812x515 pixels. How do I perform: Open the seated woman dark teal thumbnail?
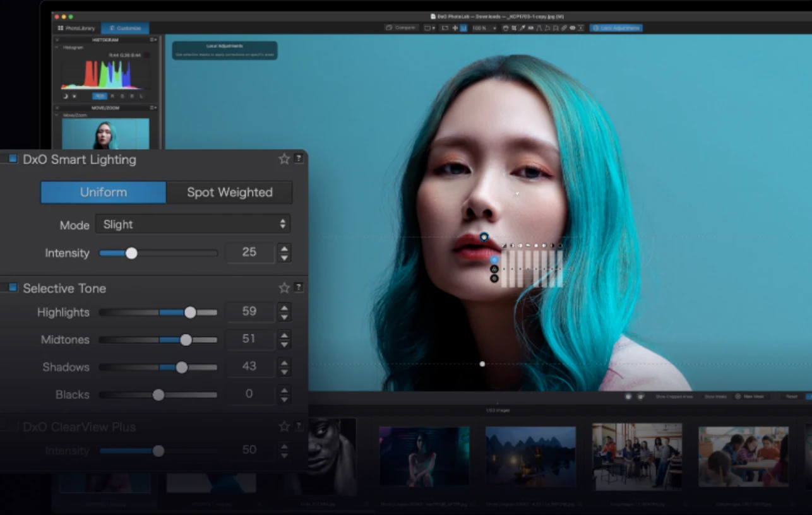[x=424, y=456]
